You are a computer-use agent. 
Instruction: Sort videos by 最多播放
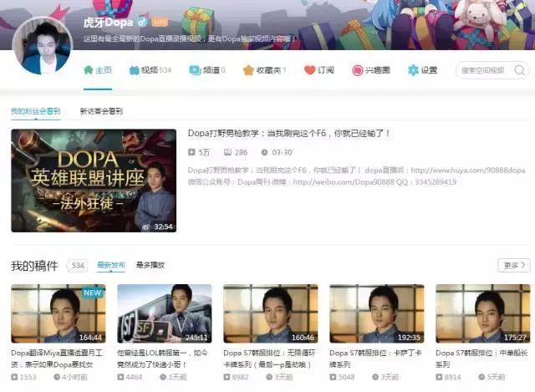click(150, 265)
